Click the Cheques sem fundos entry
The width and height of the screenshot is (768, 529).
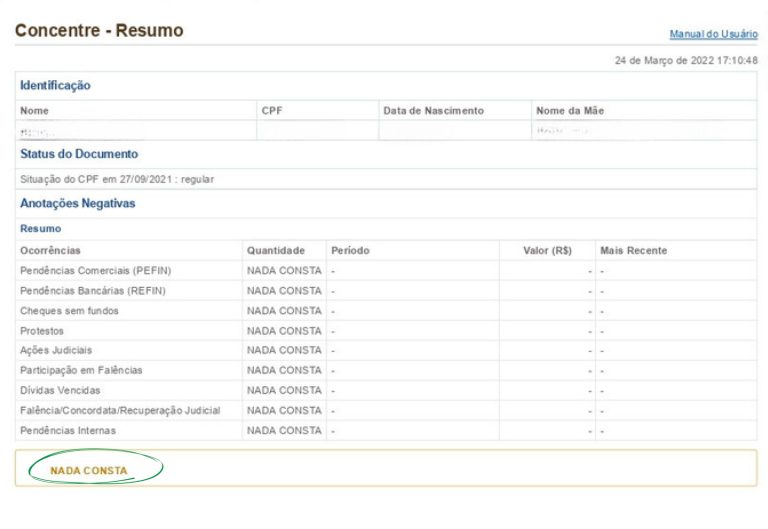point(69,311)
